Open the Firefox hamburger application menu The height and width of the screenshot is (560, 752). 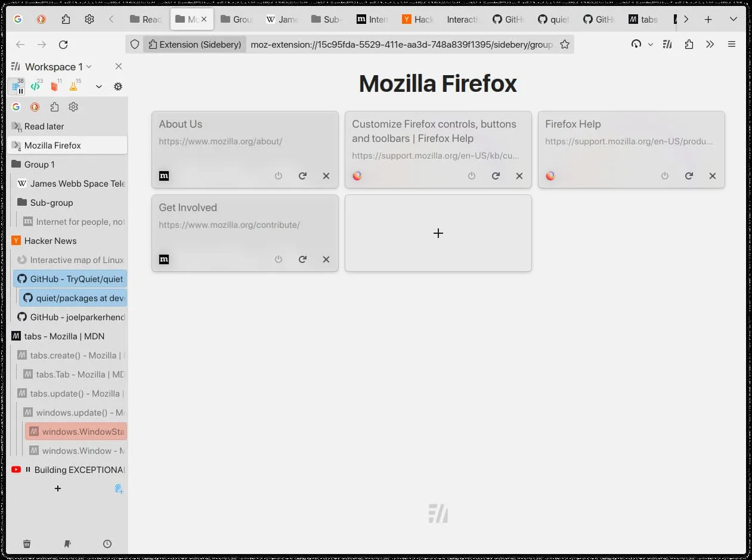(732, 44)
